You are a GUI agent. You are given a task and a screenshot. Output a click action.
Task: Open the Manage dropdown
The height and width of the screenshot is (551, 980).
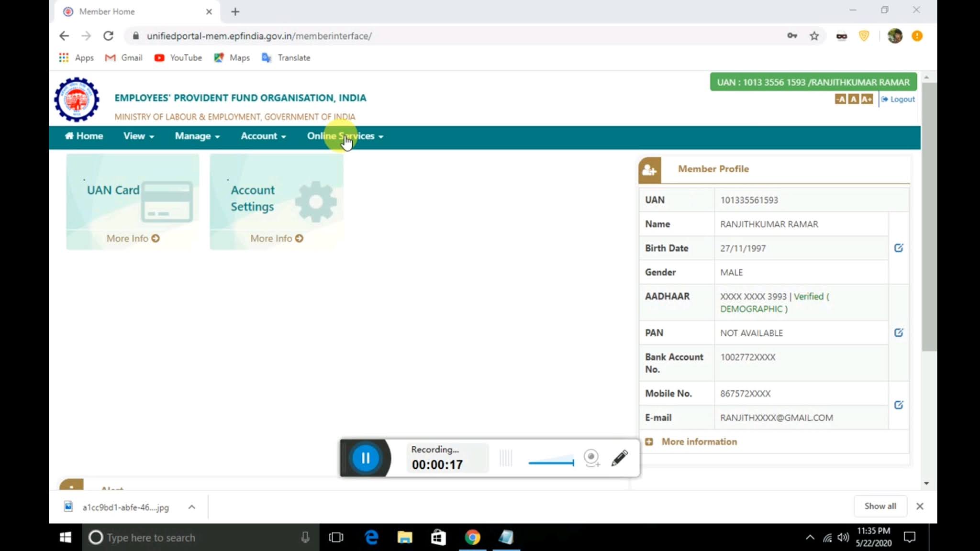(196, 136)
